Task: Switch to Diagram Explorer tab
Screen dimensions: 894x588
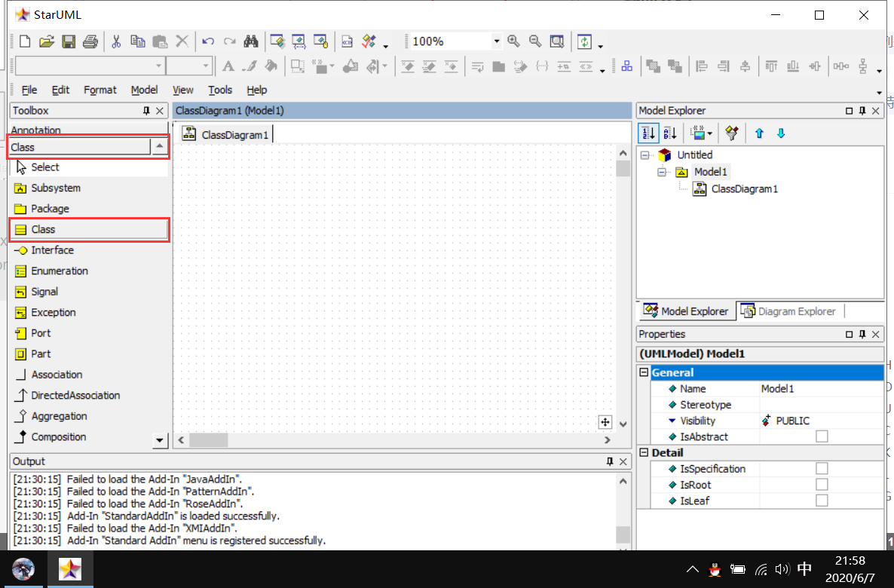Action: 788,311
